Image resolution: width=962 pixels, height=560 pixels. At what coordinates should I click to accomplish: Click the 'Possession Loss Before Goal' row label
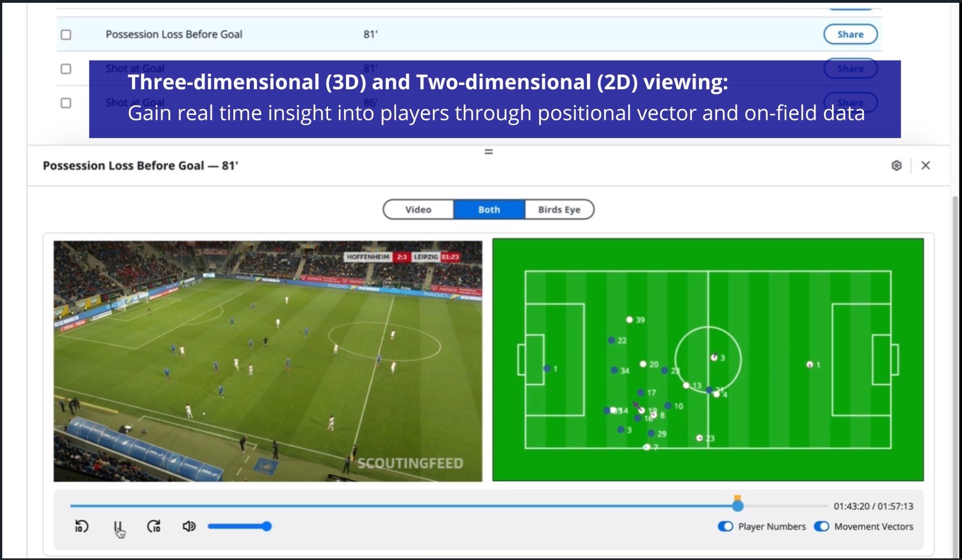tap(174, 35)
